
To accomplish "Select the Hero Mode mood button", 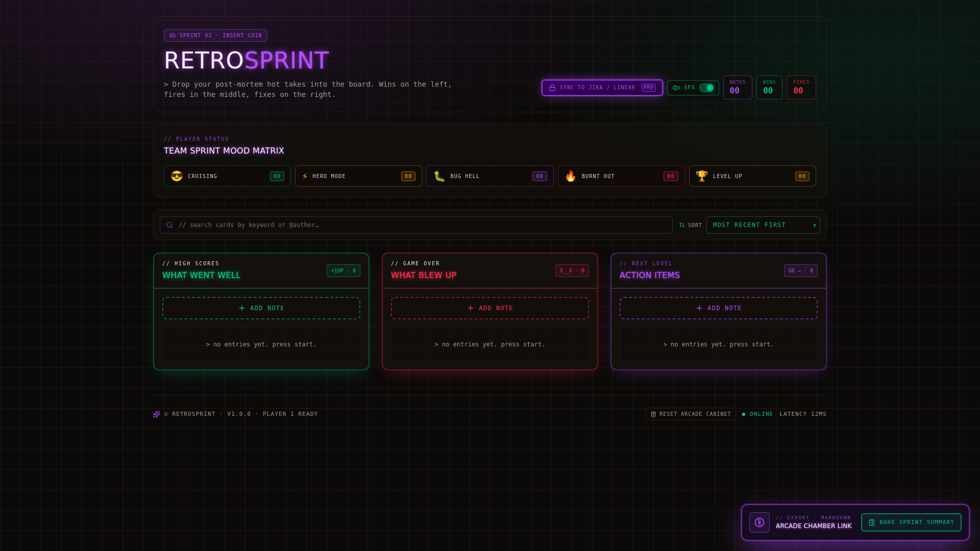I will pos(358,176).
